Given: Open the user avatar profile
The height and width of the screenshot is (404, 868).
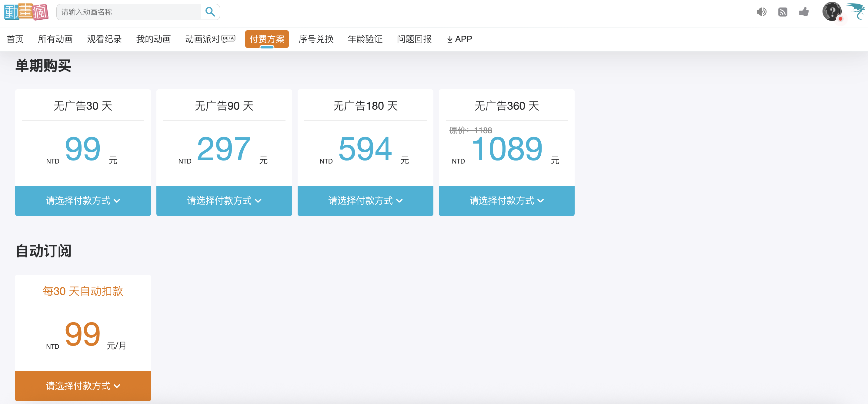Looking at the screenshot, I should tap(831, 12).
